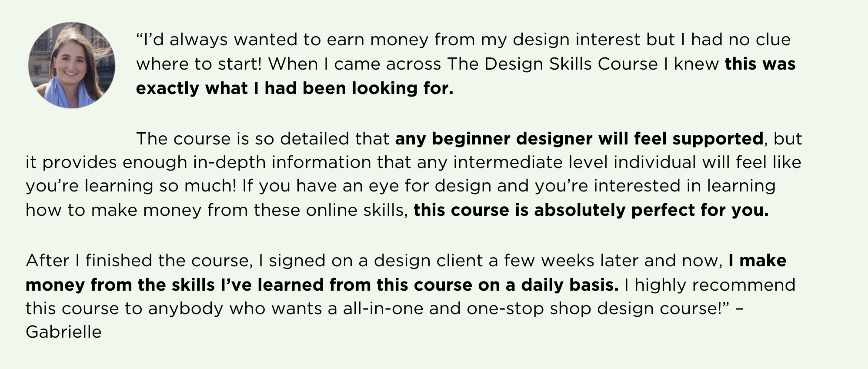
Task: Click the name "Gabrielle" at the bottom
Action: (63, 332)
